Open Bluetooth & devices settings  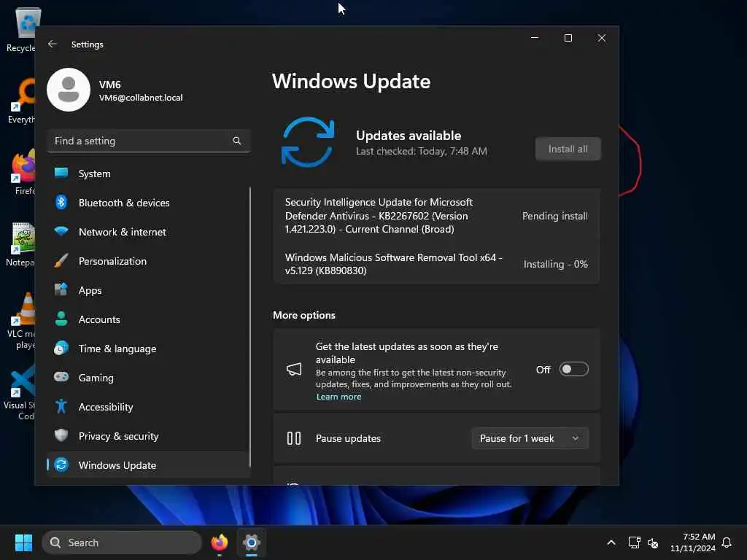pyautogui.click(x=149, y=203)
